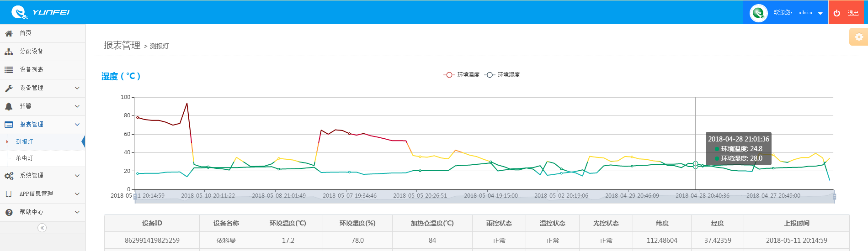Select 杀虫灯 submenu item
The width and height of the screenshot is (868, 251).
tap(25, 158)
